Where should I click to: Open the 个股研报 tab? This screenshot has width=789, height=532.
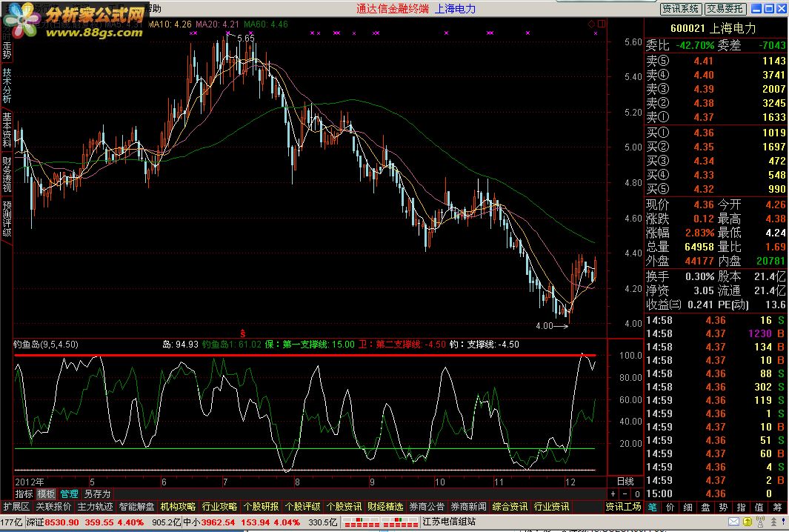[262, 507]
